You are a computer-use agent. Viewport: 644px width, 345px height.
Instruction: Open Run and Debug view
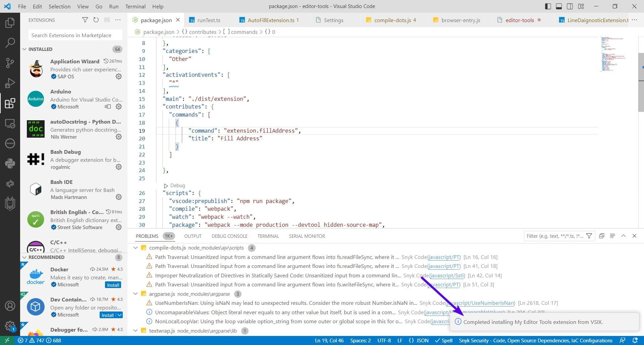coord(10,83)
